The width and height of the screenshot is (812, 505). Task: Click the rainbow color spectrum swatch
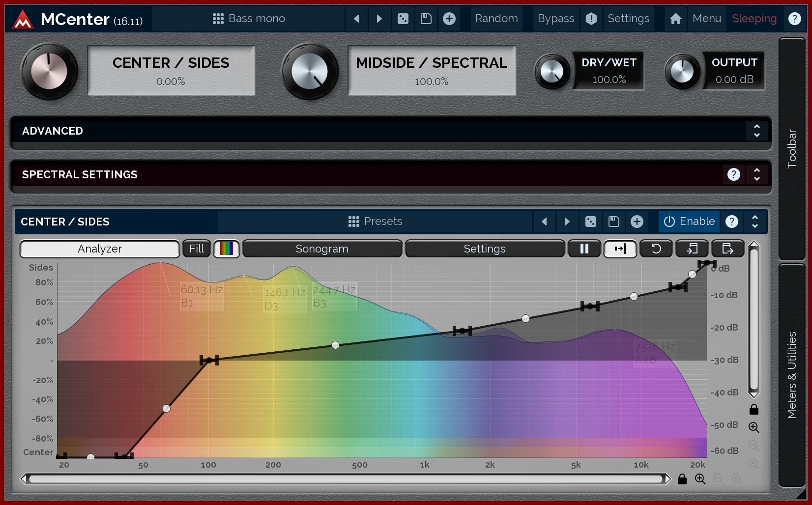pyautogui.click(x=227, y=249)
